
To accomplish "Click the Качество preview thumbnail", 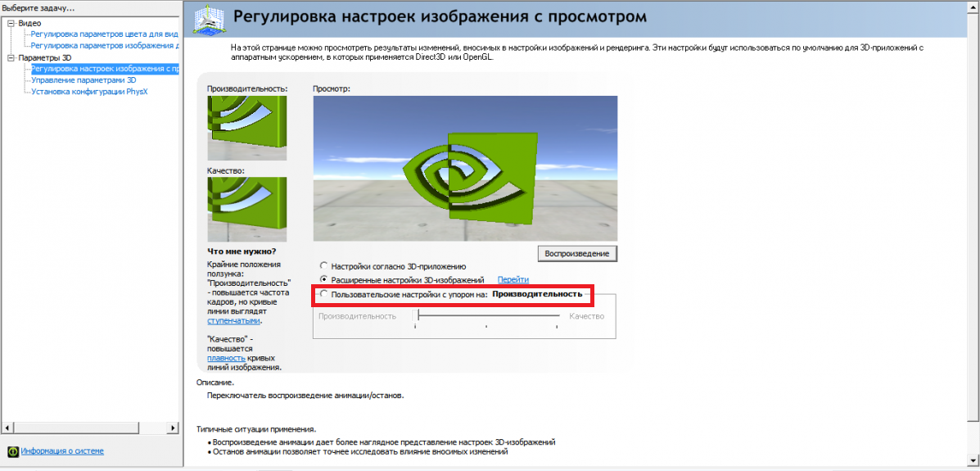I will 247,210.
